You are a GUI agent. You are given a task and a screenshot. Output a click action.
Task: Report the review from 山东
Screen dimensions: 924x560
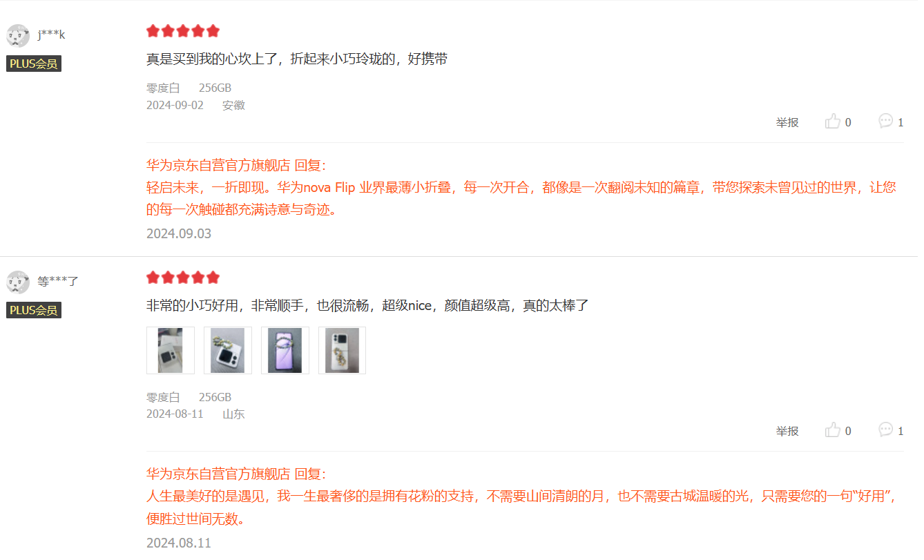click(x=787, y=431)
